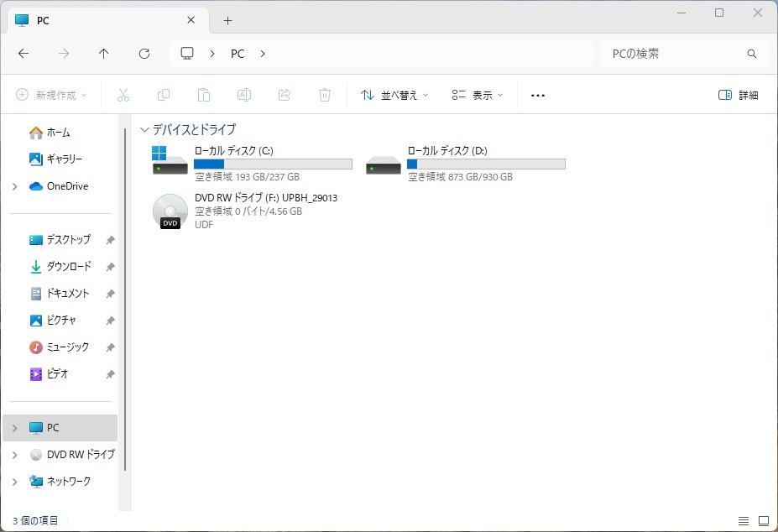Open ドキュメント quick access folder
The height and width of the screenshot is (532, 778).
[x=60, y=294]
